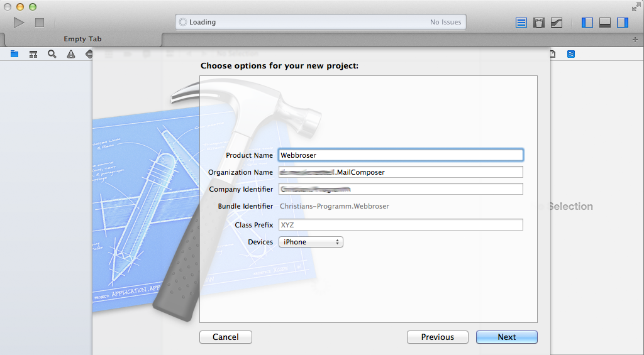Click the Product Name field

tap(401, 155)
